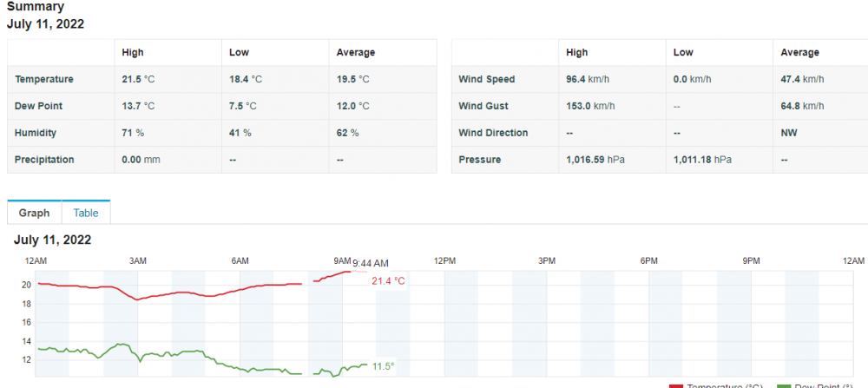Click the Wind Direction average NW
Viewport: 868px width, 388px height.
point(789,133)
